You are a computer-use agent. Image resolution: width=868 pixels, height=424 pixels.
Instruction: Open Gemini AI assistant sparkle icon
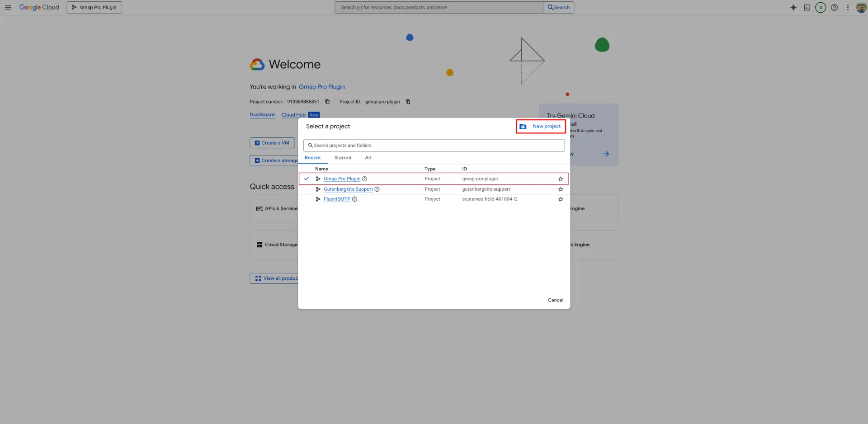(793, 7)
